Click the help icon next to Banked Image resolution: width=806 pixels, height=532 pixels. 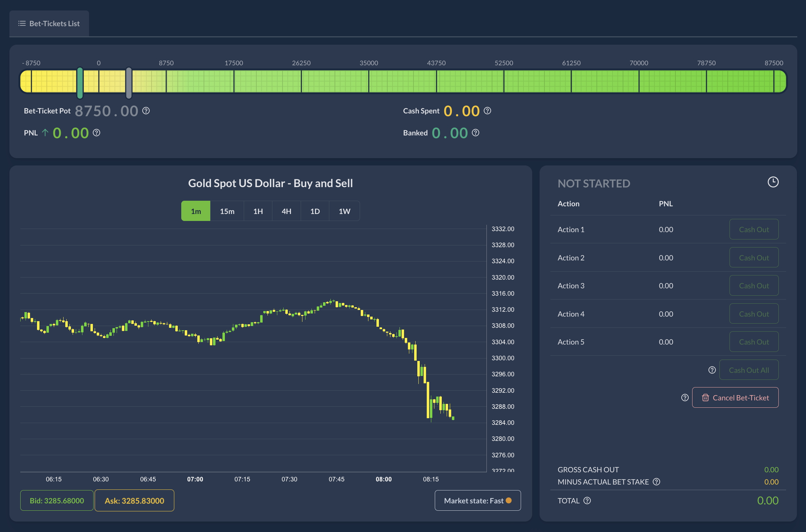point(475,133)
